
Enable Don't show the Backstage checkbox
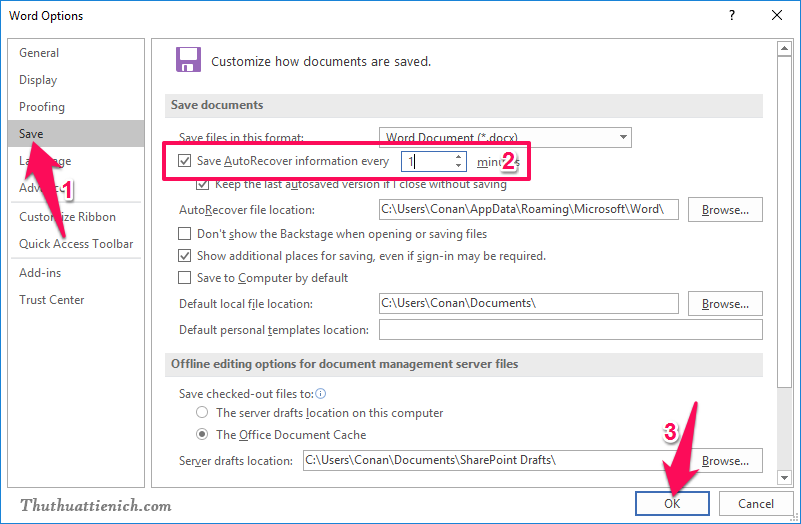[184, 233]
